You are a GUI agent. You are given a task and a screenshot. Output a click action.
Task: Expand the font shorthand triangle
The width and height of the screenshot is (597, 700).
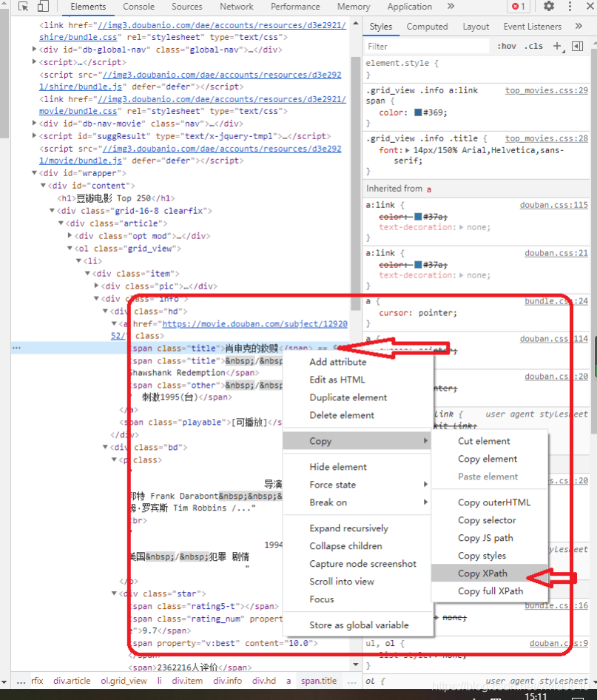(407, 150)
